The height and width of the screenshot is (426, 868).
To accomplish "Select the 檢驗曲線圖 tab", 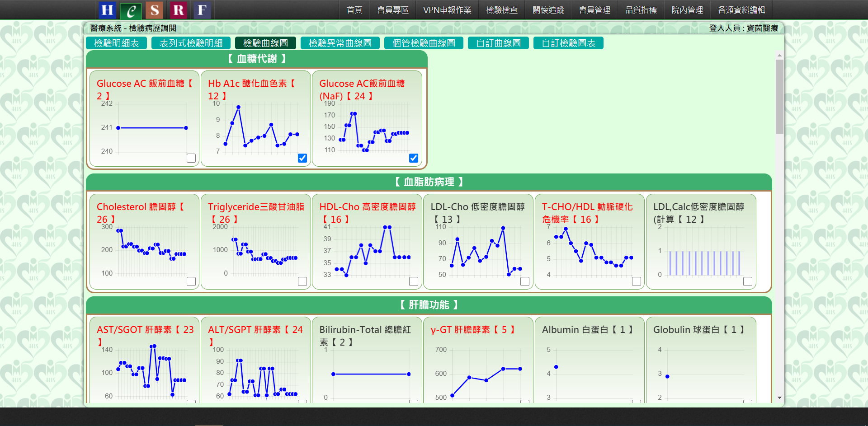I will 265,43.
